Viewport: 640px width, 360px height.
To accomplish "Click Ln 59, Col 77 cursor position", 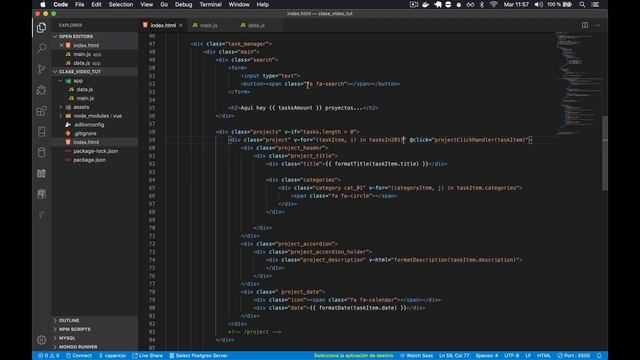I will coord(454,356).
